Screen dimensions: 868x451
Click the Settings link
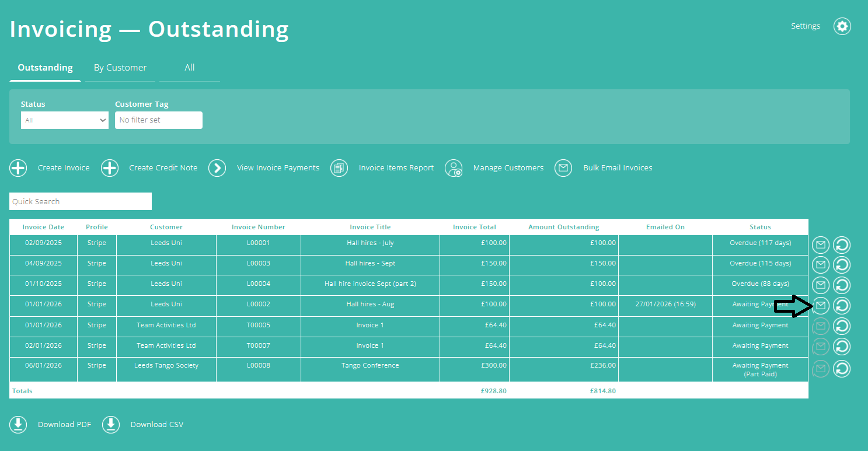pyautogui.click(x=806, y=26)
